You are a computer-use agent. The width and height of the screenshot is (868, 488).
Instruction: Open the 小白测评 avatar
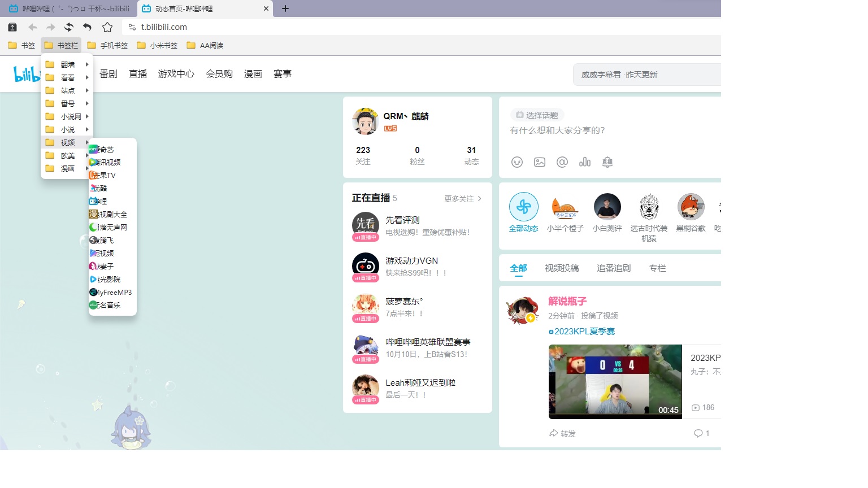607,207
